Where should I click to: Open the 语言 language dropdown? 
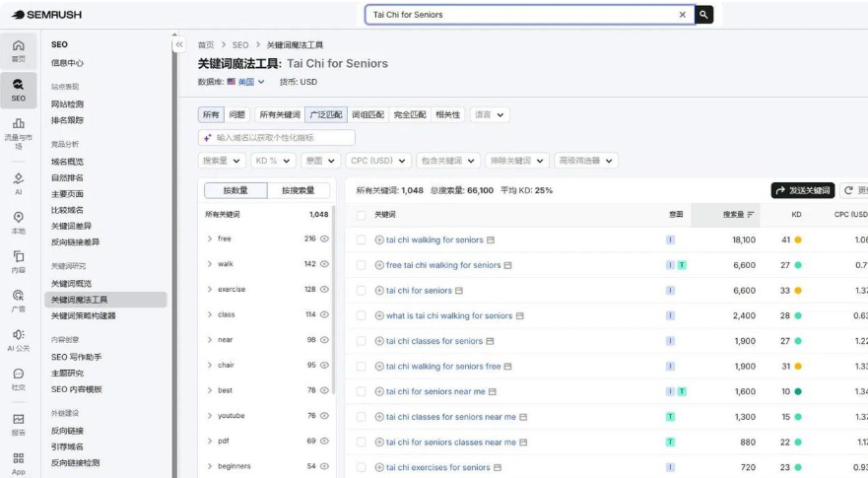click(490, 114)
